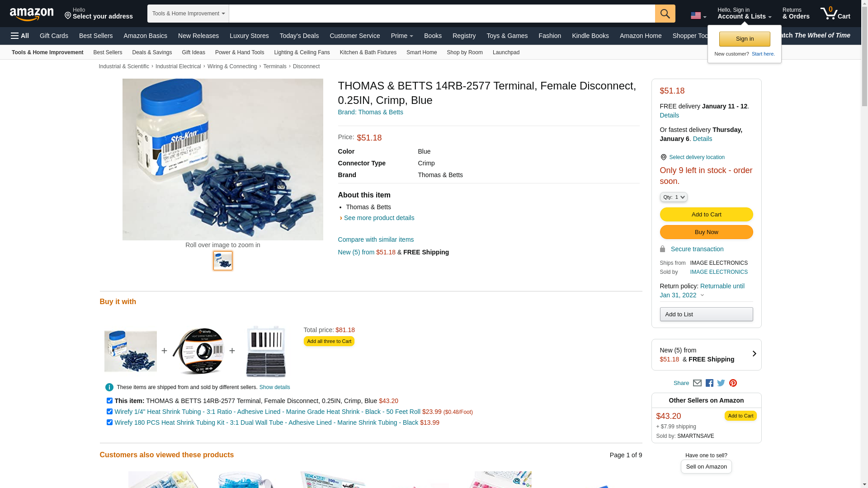Share on Facebook icon
This screenshot has height=488, width=868.
pos(709,383)
